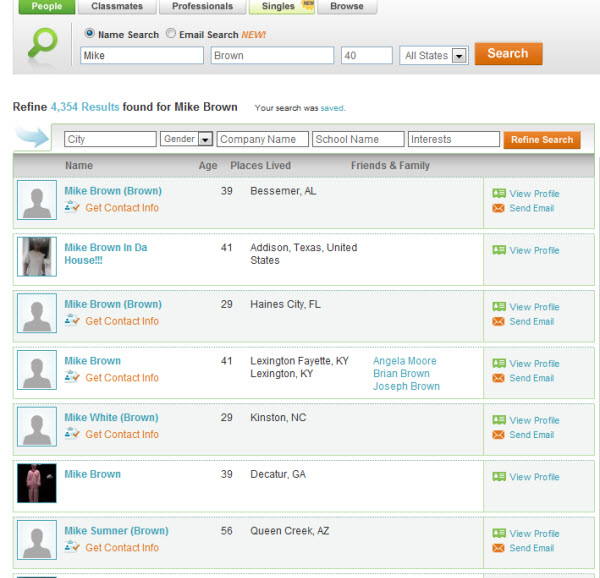Expand the Gender dropdown filter
This screenshot has height=578, width=600.
coord(186,140)
